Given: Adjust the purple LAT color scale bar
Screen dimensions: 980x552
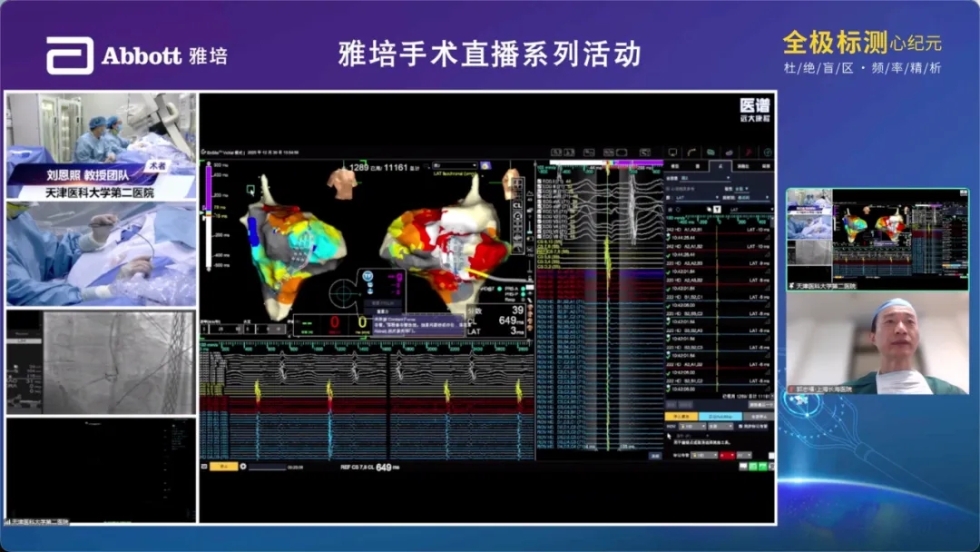Looking at the screenshot, I should point(211,186).
